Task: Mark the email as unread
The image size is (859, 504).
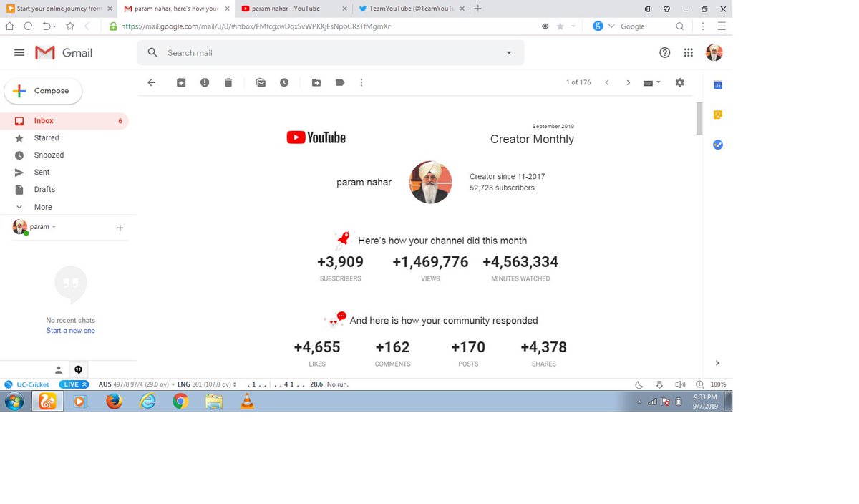Action: pyautogui.click(x=261, y=83)
